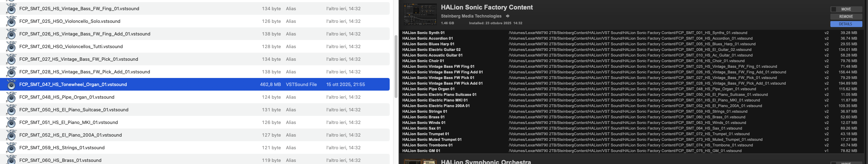Select the FCP_SMT_048 Pipe Organ alias icon
This screenshot has width=868, height=164.
pyautogui.click(x=11, y=97)
